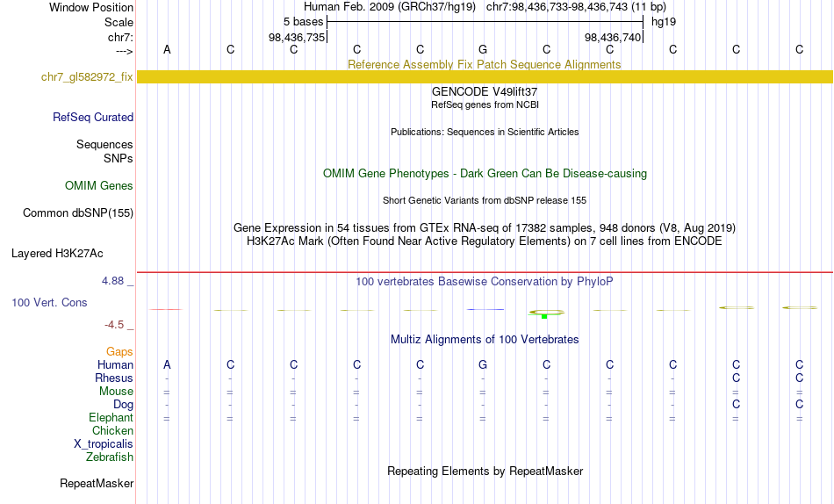Click the -4.5 lower PhyloP scale value
This screenshot has width=834, height=504.
point(114,325)
